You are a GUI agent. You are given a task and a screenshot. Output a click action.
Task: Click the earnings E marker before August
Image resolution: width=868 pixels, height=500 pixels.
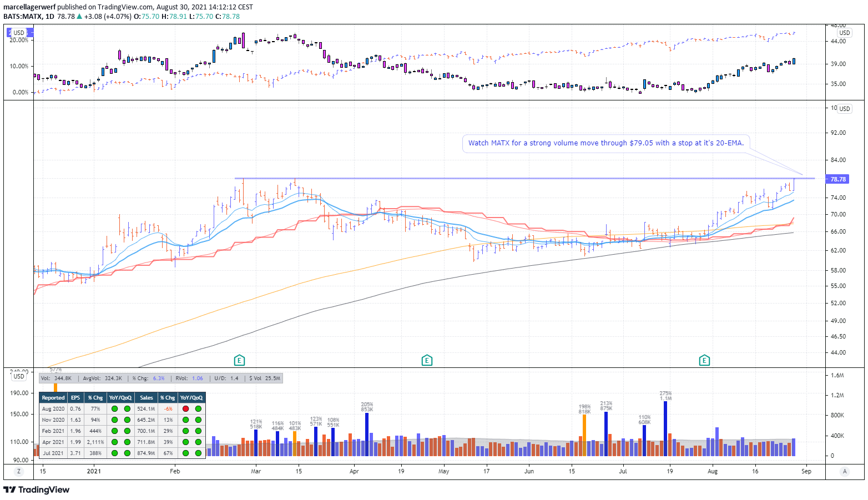point(704,361)
